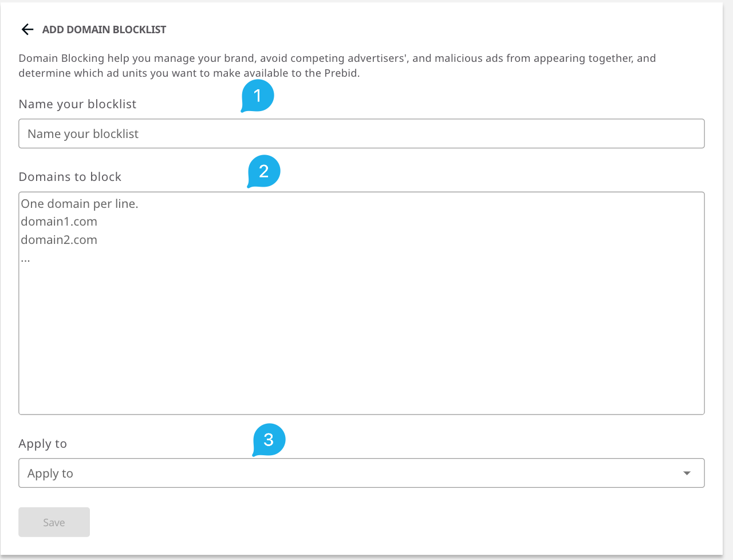
Task: Select the Name your blocklist label text
Action: pos(77,104)
